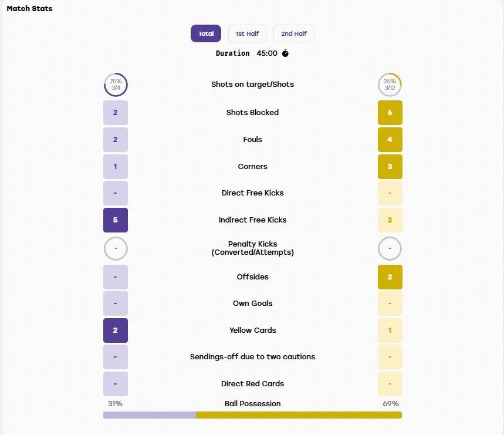This screenshot has width=504, height=435.
Task: Click the Ball Possession label
Action: point(253,403)
